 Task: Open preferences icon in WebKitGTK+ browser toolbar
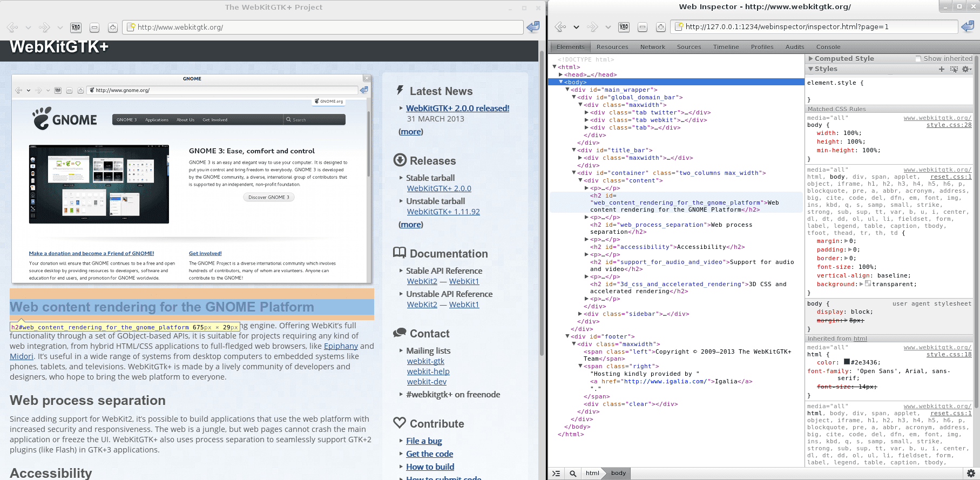coord(76,27)
